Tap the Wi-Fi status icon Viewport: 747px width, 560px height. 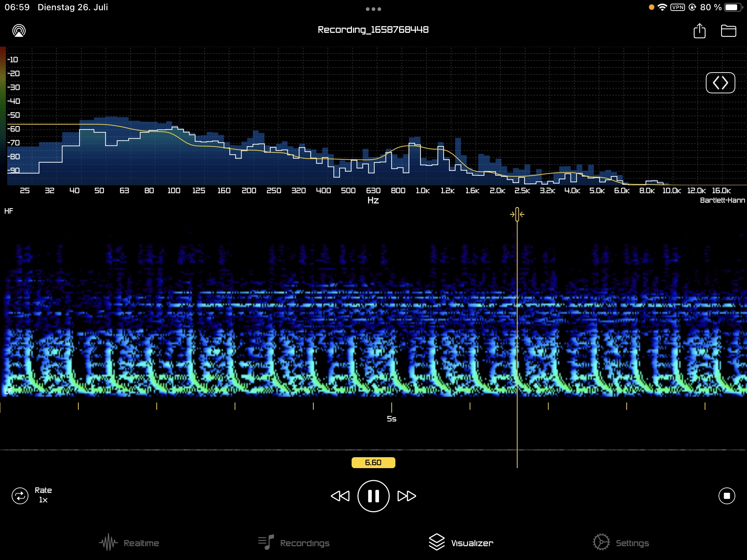[662, 7]
